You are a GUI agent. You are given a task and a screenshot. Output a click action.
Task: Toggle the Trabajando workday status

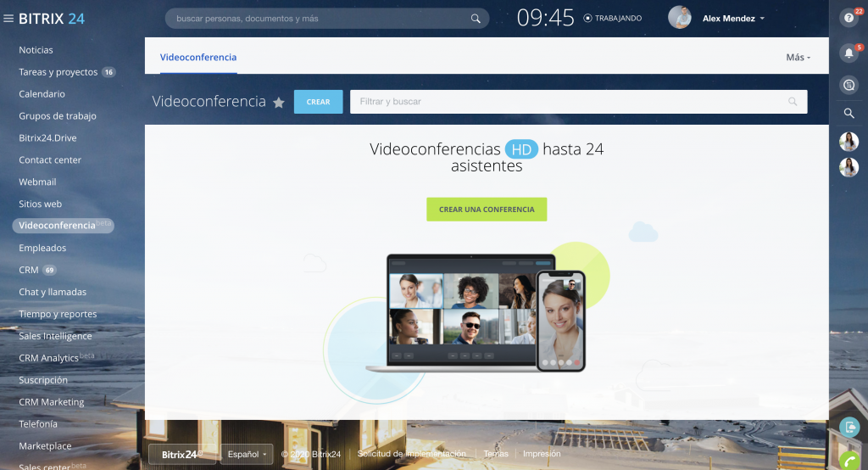click(x=613, y=18)
